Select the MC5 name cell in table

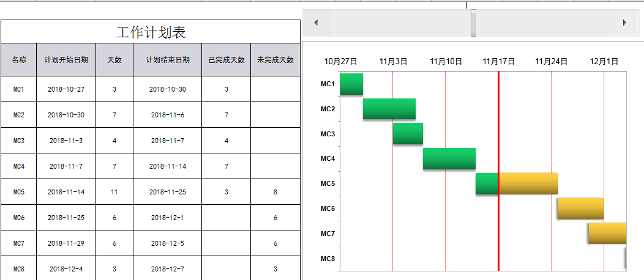(x=19, y=192)
